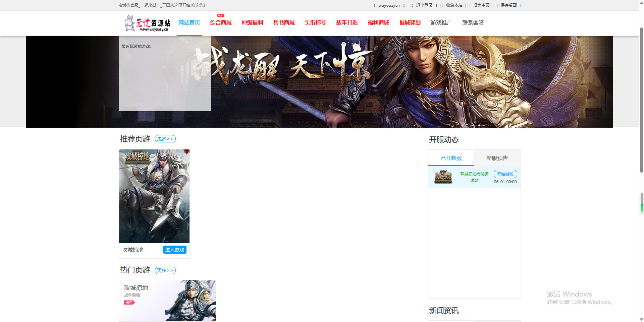Visit the 游戏推广 page
Viewport: 644px width, 322px height.
[441, 23]
